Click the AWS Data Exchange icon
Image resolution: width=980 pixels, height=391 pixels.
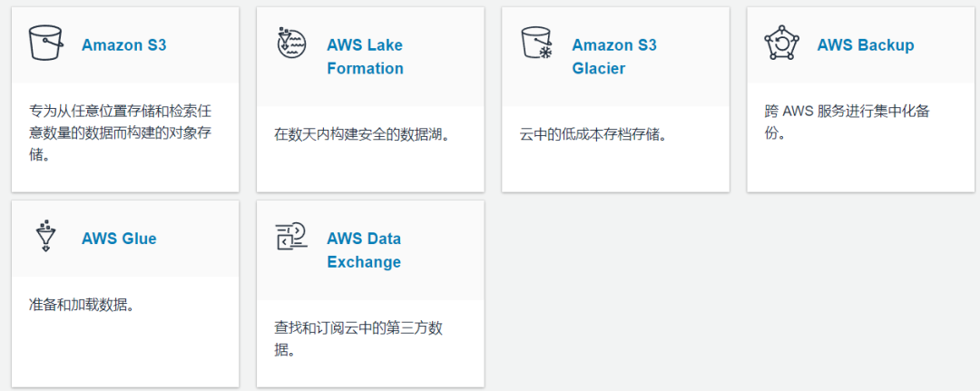click(291, 237)
